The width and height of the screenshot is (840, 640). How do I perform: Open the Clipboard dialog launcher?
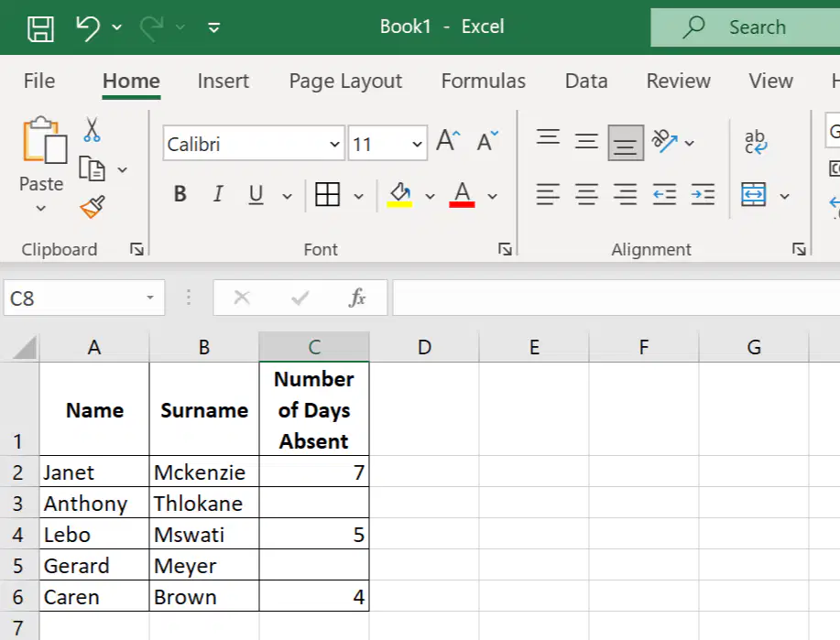(x=136, y=249)
